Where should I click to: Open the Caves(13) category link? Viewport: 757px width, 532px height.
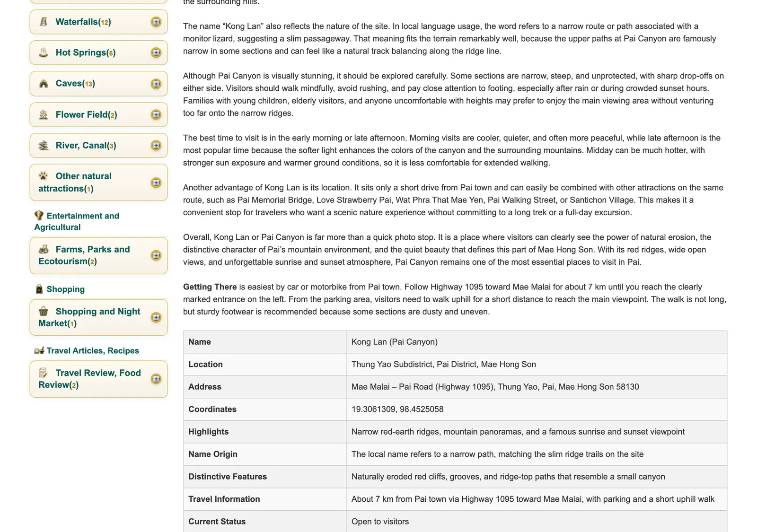pos(75,83)
